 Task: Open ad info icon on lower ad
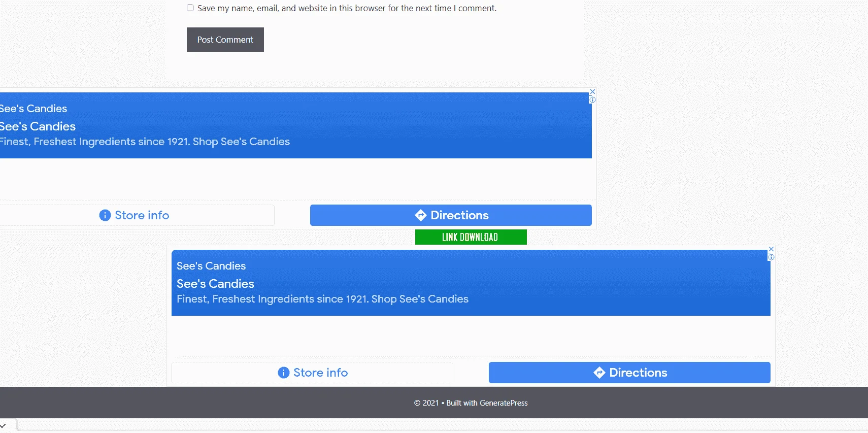tap(771, 257)
